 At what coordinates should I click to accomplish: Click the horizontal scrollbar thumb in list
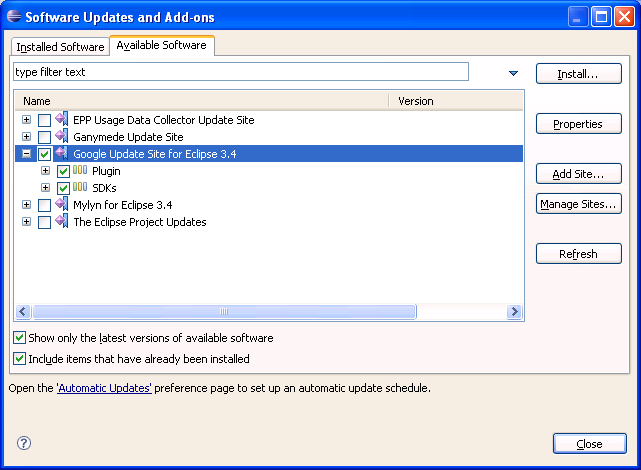pyautogui.click(x=223, y=312)
